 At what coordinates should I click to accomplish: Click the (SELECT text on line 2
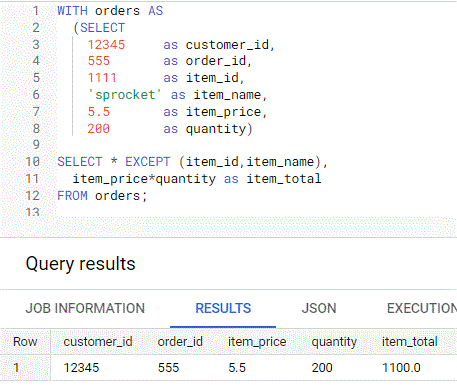click(x=99, y=28)
